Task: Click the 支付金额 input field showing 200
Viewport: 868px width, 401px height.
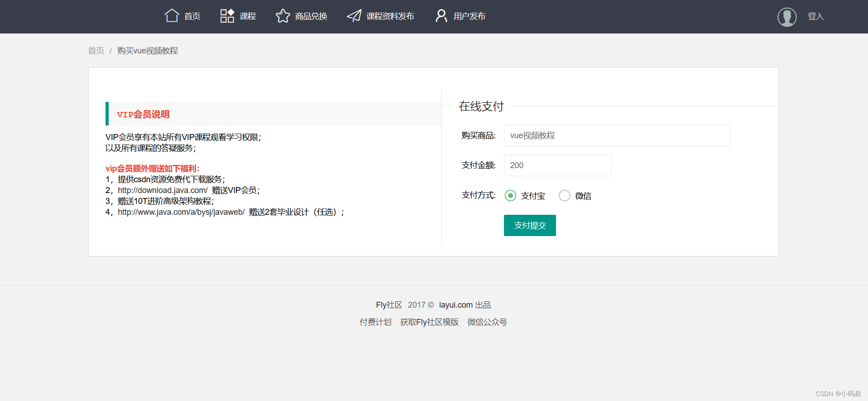Action: pyautogui.click(x=557, y=165)
